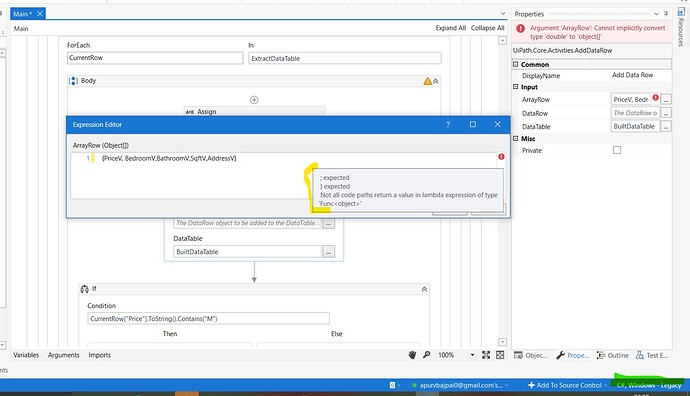Switch to Properties panel tab

(572, 355)
